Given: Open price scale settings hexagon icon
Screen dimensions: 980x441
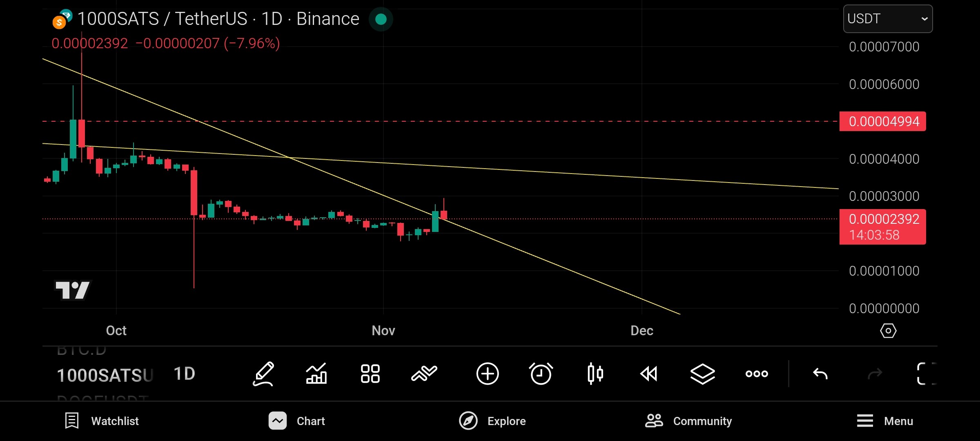Looking at the screenshot, I should [x=888, y=330].
